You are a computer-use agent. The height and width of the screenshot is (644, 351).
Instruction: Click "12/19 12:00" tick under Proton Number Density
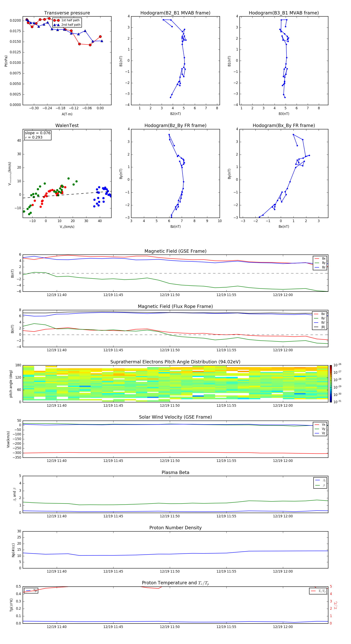pyautogui.click(x=283, y=571)
